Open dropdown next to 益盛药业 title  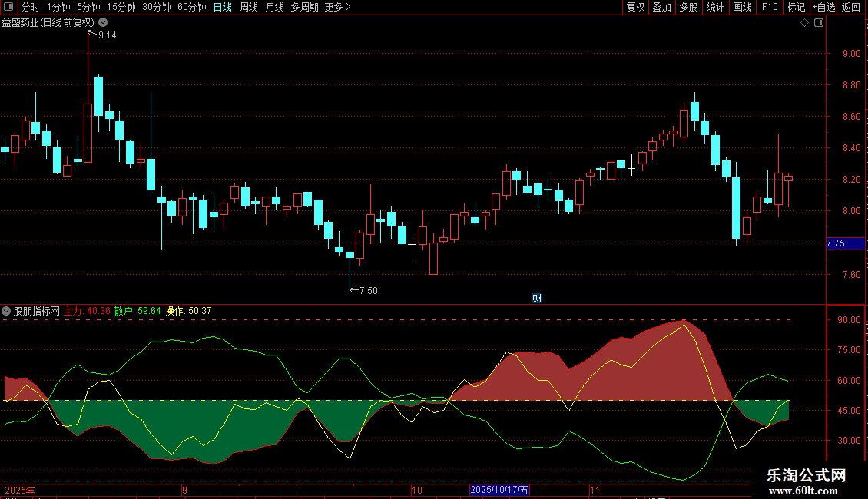click(x=103, y=23)
